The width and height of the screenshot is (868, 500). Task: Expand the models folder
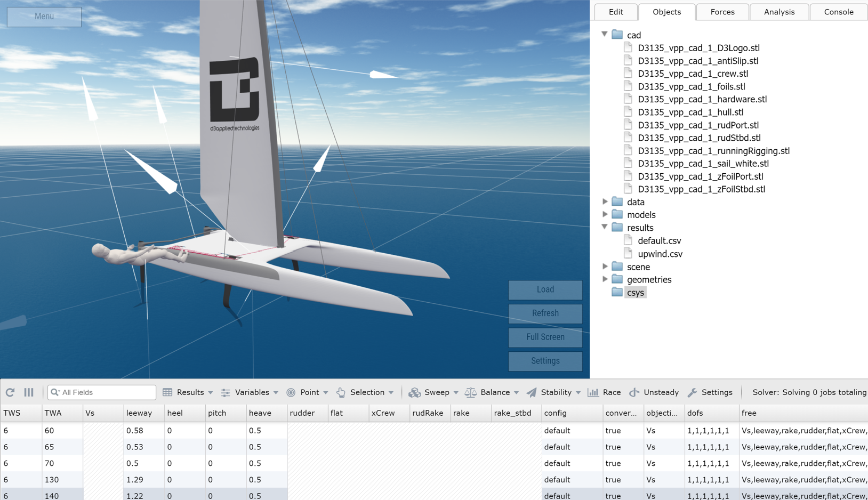(605, 214)
